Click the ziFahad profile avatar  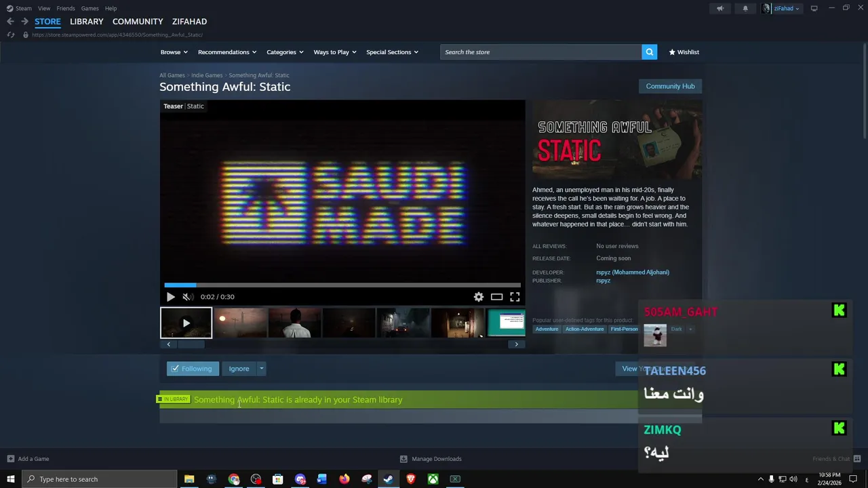[766, 8]
